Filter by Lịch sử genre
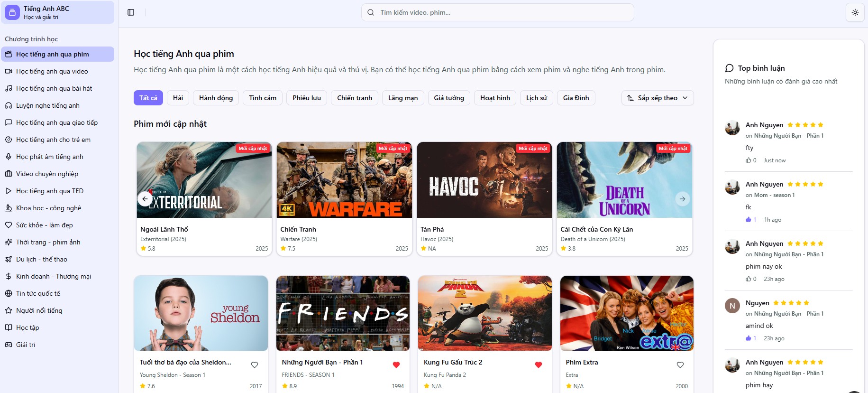This screenshot has height=393, width=868. click(x=537, y=98)
